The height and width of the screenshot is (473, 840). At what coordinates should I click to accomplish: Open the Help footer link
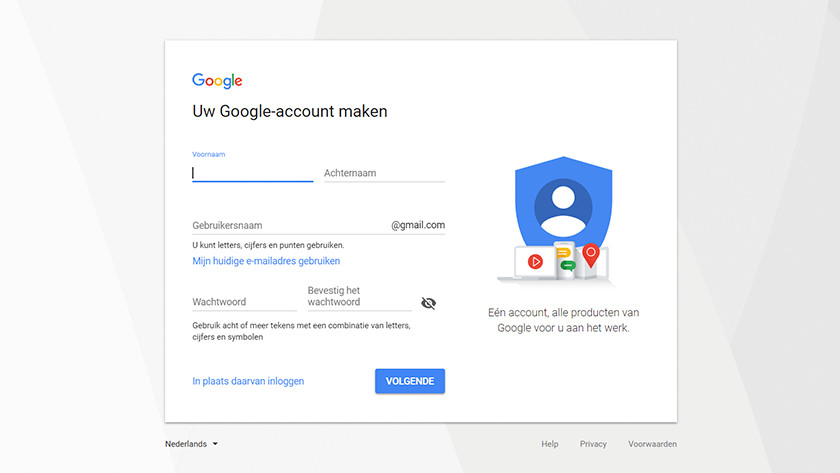[x=550, y=444]
